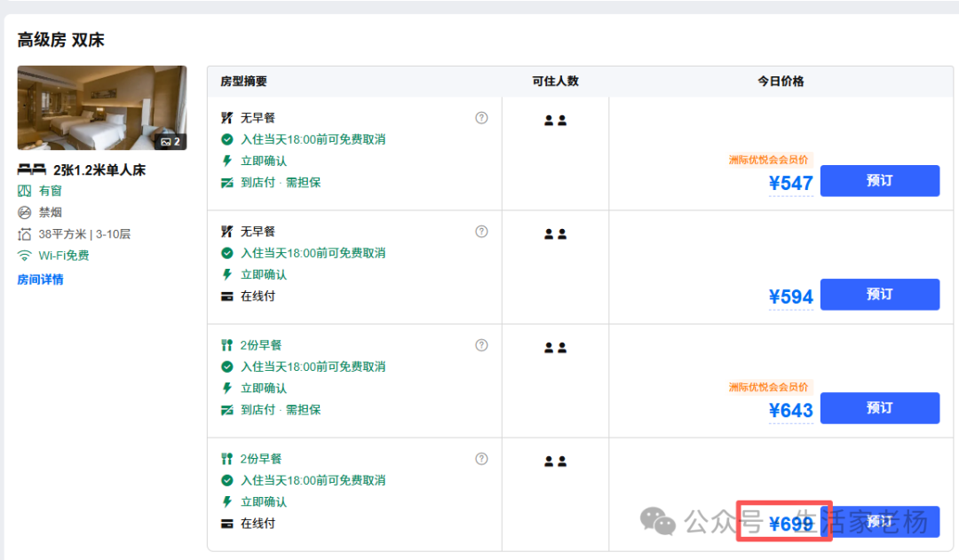Viewport: 959px width, 560px height.
Task: Click the breakfast cutlery icon in ¥643 row
Action: (x=227, y=345)
